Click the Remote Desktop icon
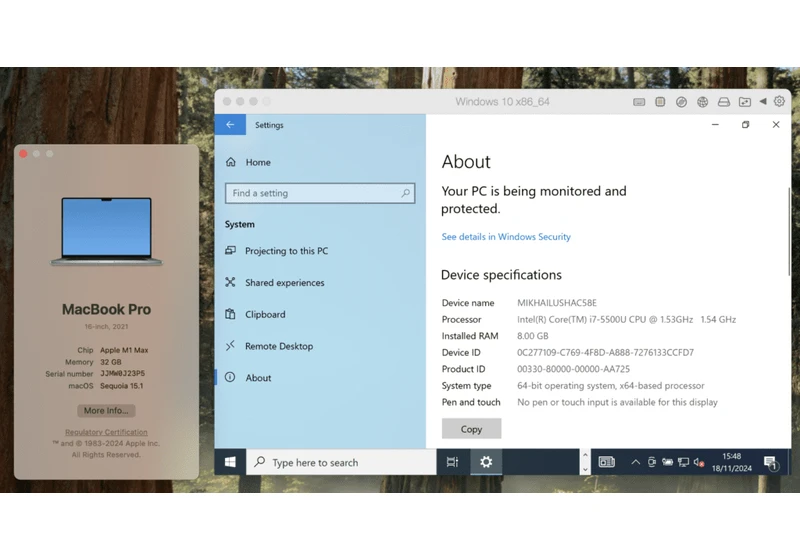 (231, 346)
